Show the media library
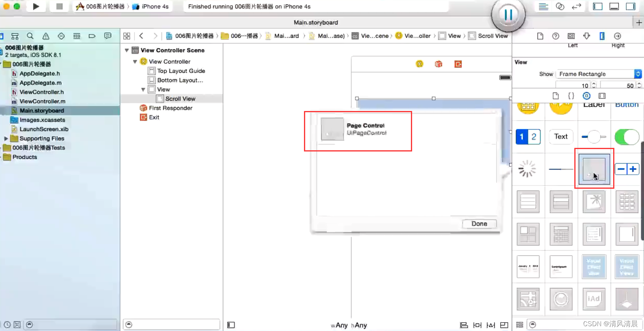This screenshot has height=331, width=644. pos(602,96)
